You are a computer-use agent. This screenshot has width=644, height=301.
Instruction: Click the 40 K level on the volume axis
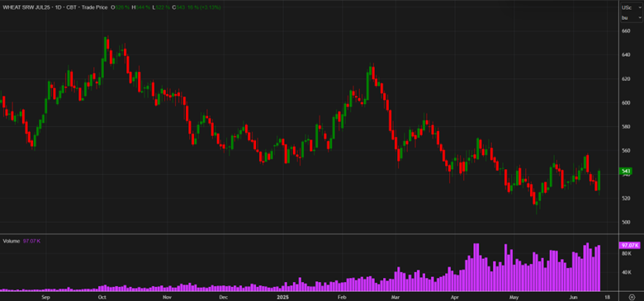(x=627, y=272)
